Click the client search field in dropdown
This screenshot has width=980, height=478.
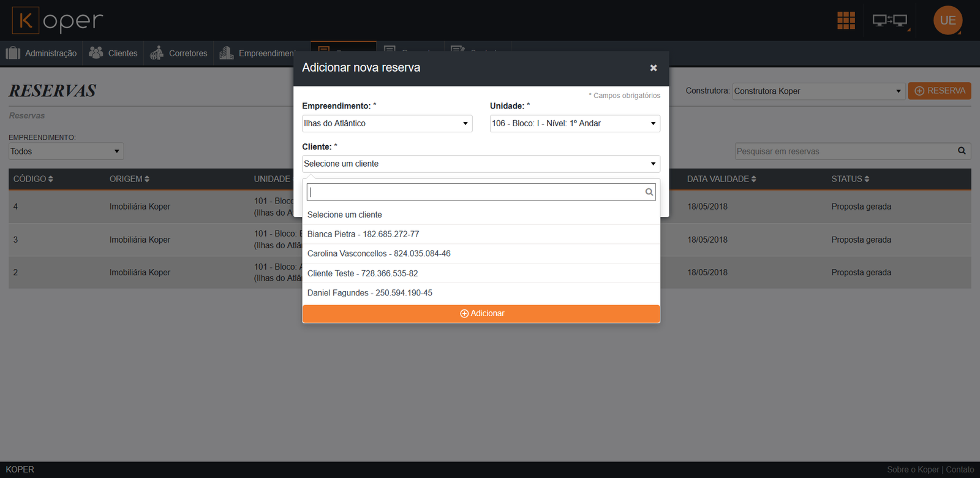(475, 192)
